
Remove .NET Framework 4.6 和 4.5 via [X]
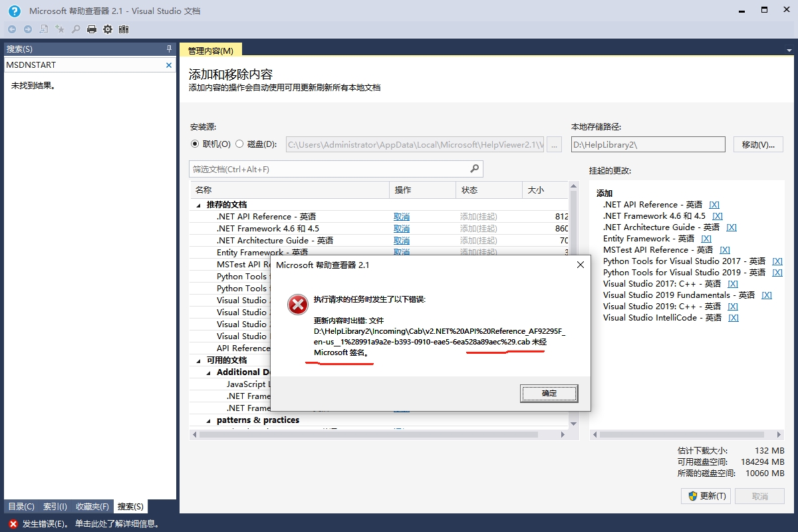[x=718, y=216]
